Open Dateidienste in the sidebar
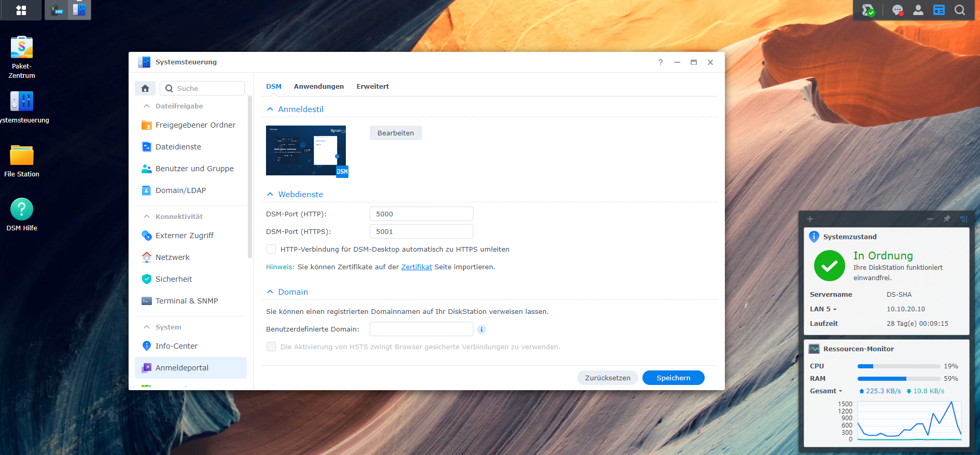This screenshot has width=980, height=455. click(x=191, y=147)
